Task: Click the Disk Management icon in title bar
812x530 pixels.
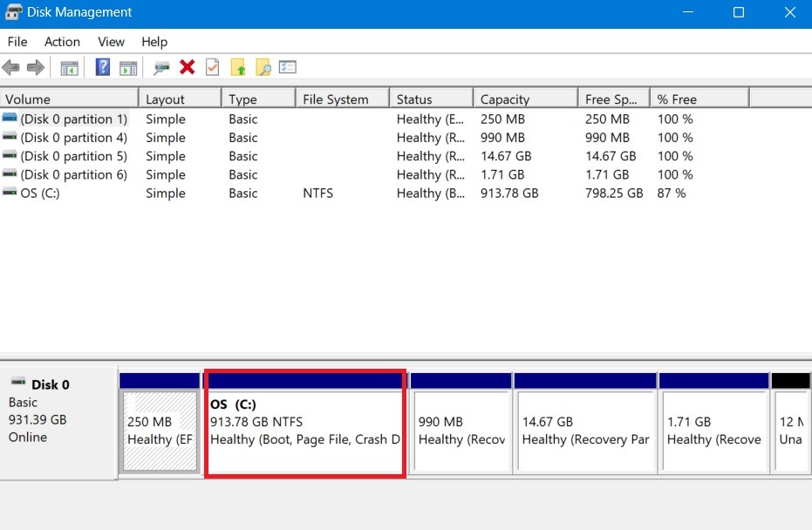Action: [12, 12]
